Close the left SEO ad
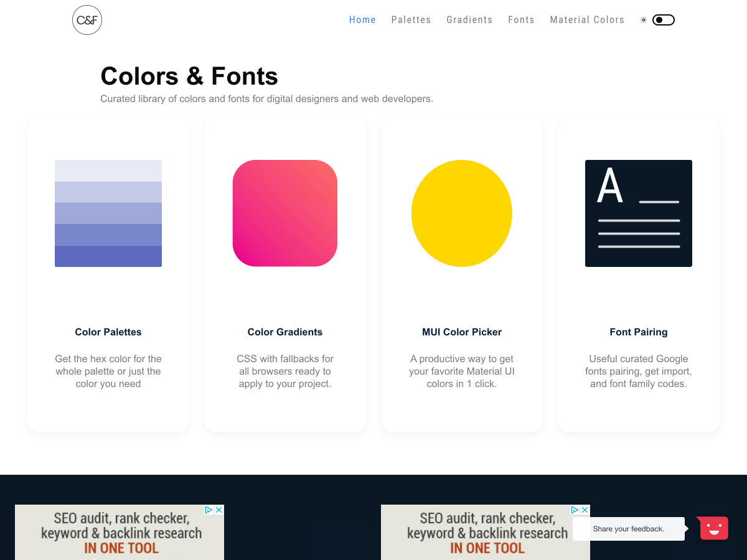 click(x=219, y=510)
